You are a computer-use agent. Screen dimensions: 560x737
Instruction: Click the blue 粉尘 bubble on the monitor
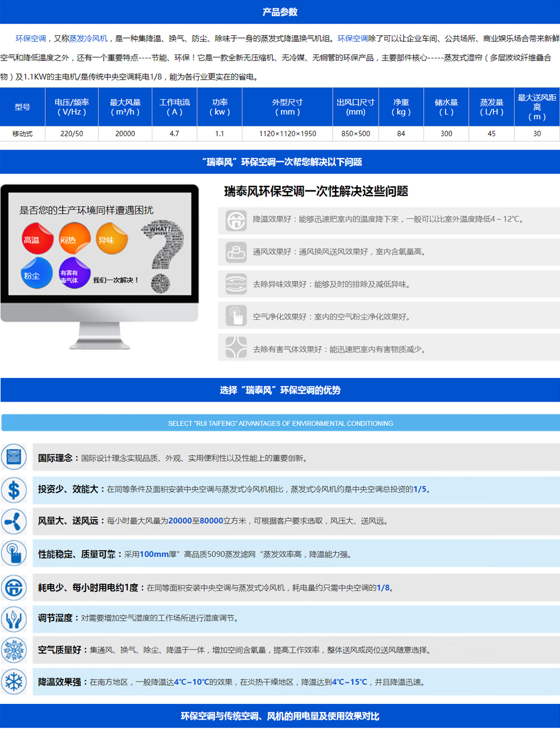click(37, 273)
